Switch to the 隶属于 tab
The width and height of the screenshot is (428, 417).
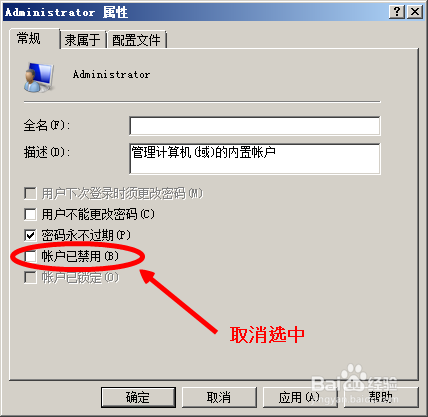tap(82, 40)
